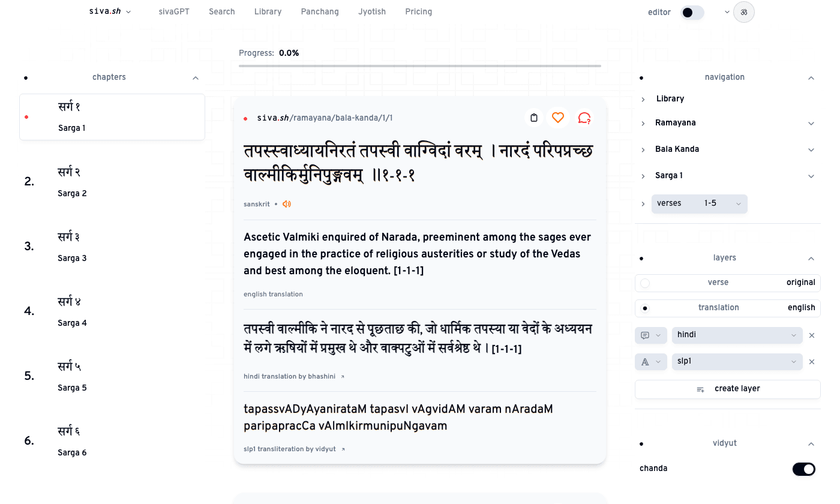This screenshot has width=840, height=504.
Task: Jump to Sarga 6 chapter
Action: click(x=112, y=441)
